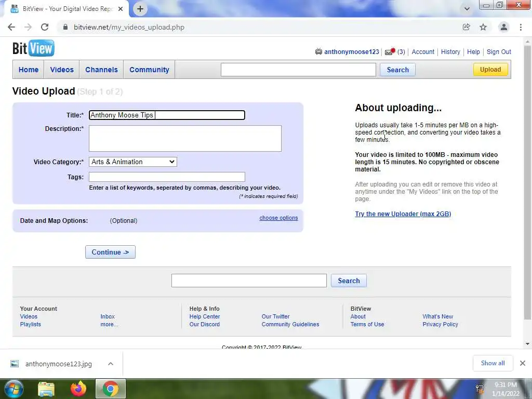Click the anthonymoose123.jpg file icon
This screenshot has height=399, width=532.
coord(14,364)
